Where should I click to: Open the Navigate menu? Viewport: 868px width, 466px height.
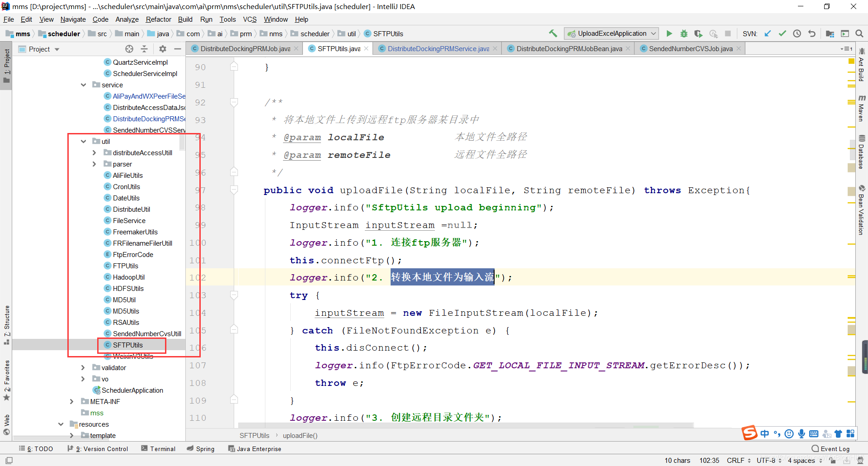pyautogui.click(x=73, y=19)
